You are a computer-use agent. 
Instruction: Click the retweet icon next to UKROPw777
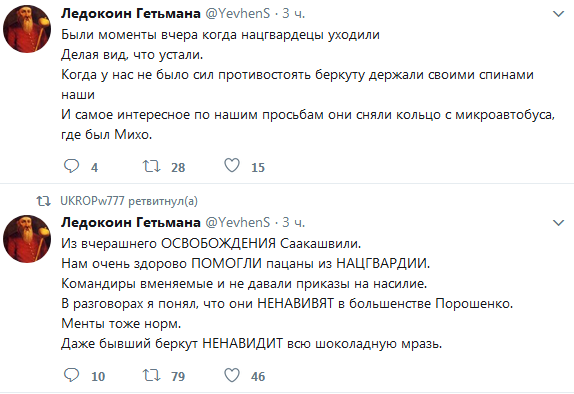[x=44, y=201]
